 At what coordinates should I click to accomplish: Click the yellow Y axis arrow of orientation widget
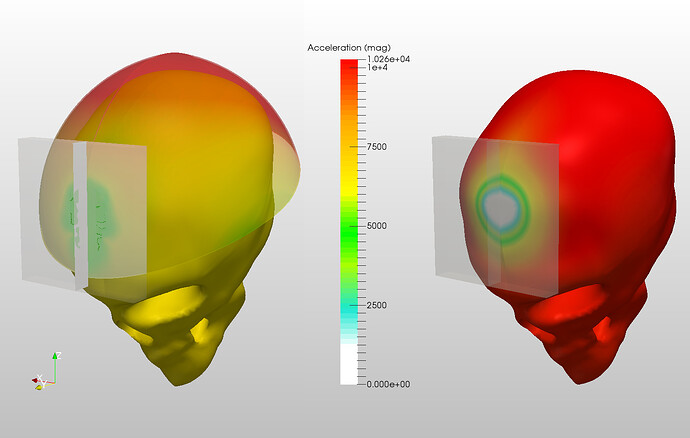40,386
